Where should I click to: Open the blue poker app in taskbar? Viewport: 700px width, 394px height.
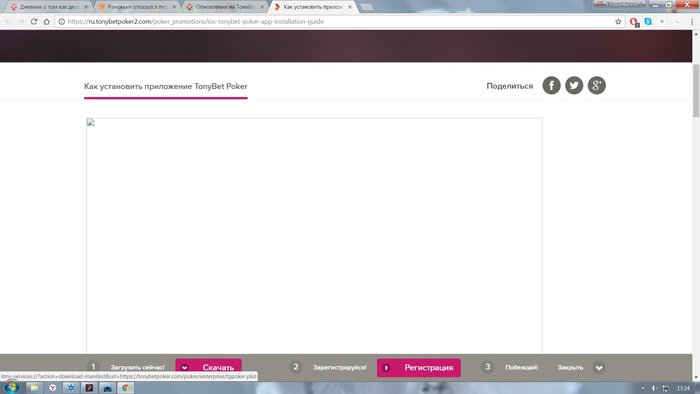pyautogui.click(x=108, y=388)
